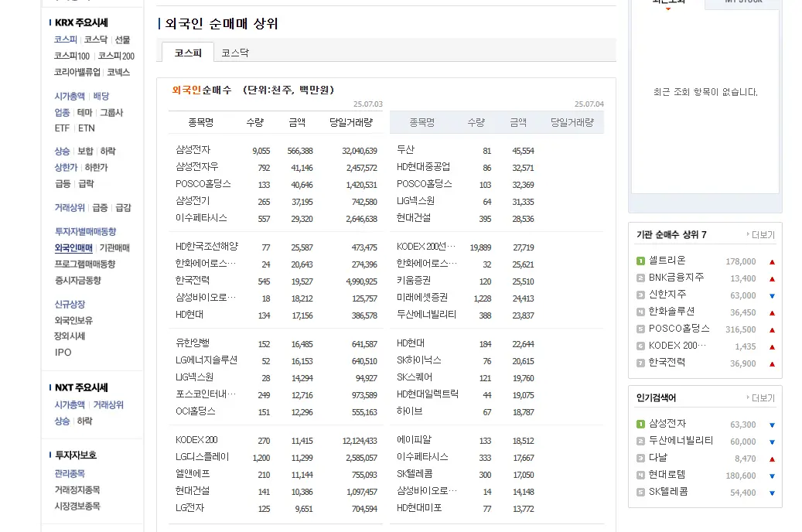This screenshot has width=802, height=532.
Task: Open 외국인매매 in sidebar
Action: coord(73,248)
